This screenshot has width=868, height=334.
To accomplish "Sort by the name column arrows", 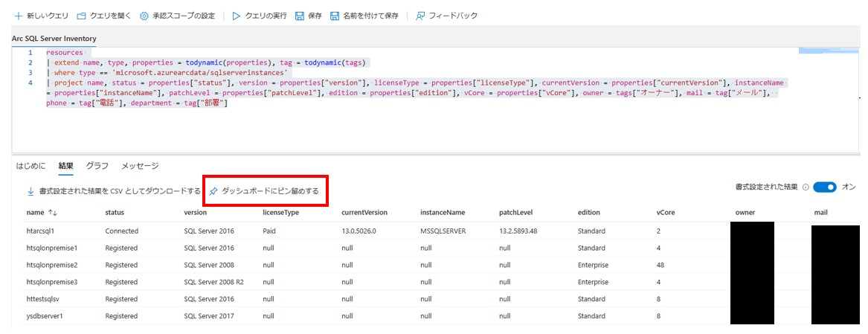I will tap(53, 212).
